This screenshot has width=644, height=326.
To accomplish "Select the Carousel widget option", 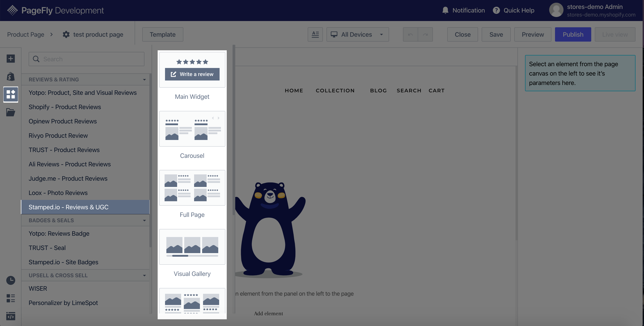I will 192,135.
